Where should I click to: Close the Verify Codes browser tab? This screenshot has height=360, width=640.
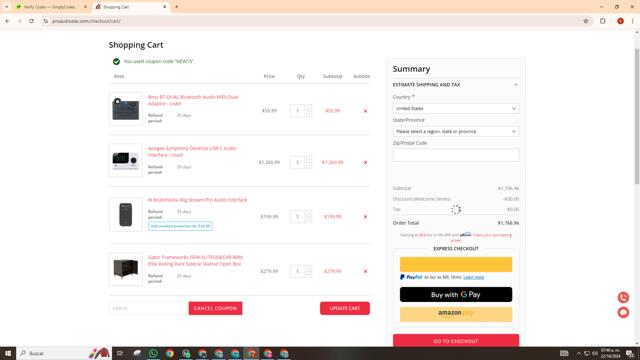pyautogui.click(x=85, y=7)
